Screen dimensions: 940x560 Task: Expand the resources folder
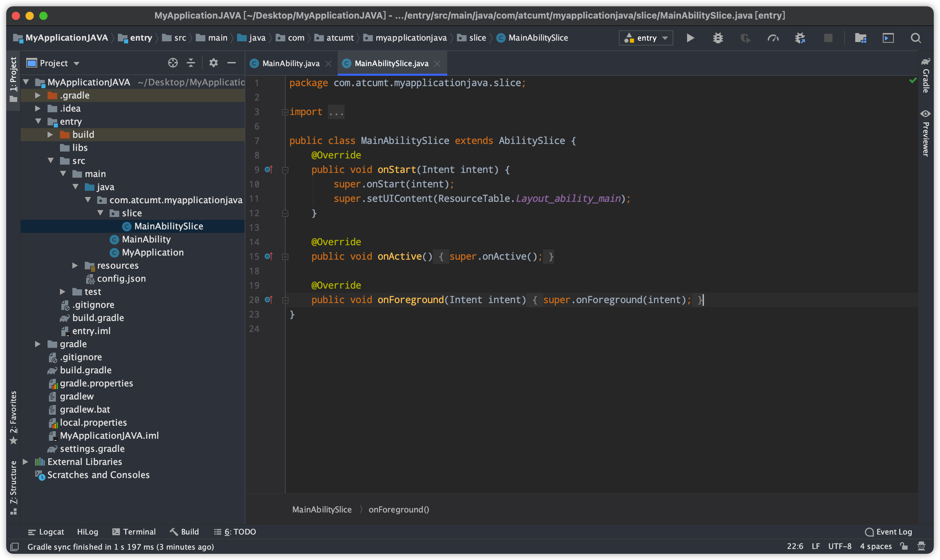coord(75,265)
